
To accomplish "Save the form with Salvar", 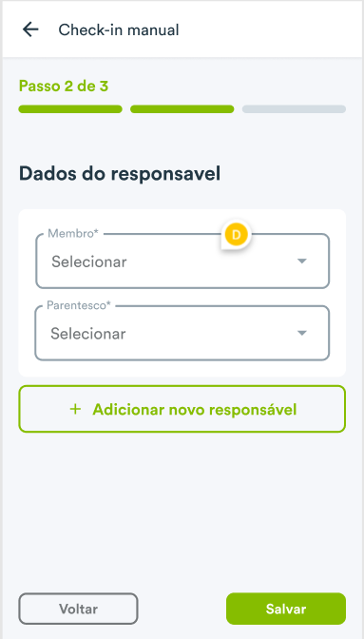I will pos(286,609).
